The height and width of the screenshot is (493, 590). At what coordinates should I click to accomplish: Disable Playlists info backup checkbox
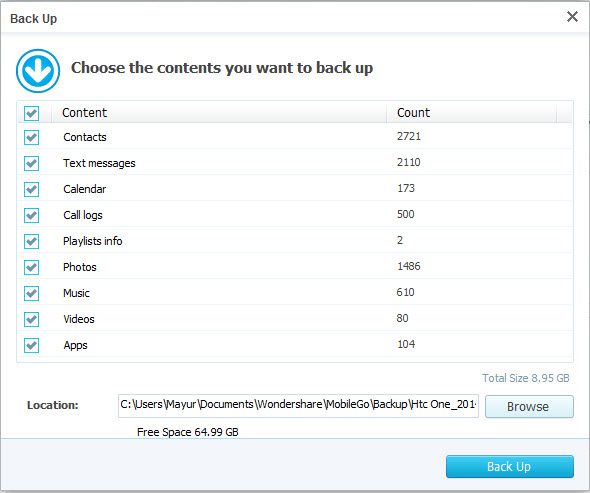pos(31,241)
